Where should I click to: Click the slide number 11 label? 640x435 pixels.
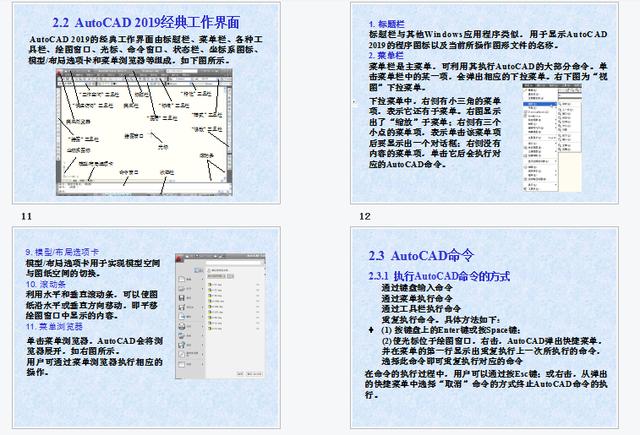tap(27, 216)
